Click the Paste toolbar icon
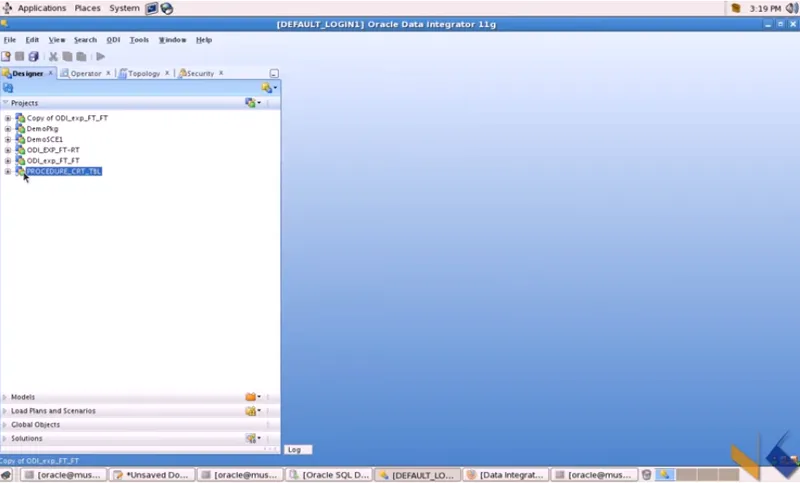 click(81, 57)
